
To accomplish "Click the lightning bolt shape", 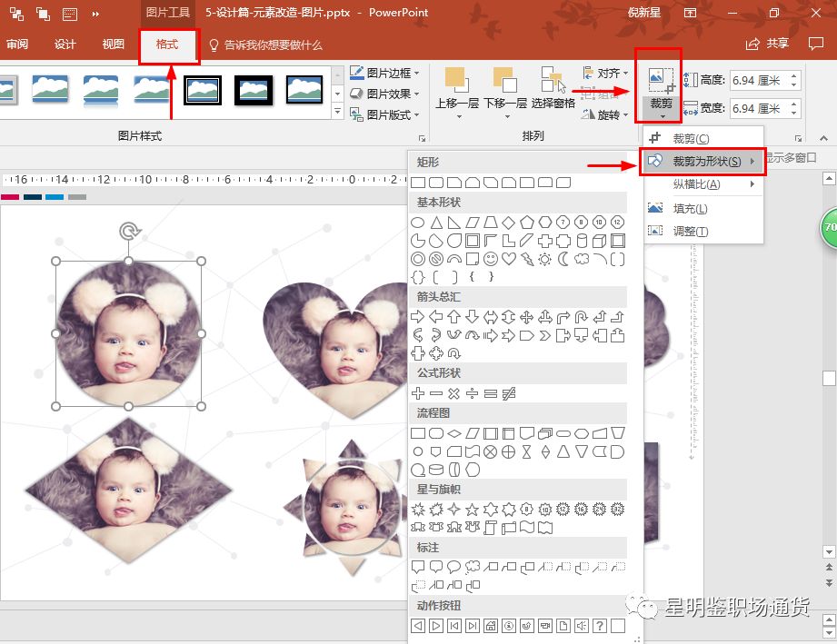I will [527, 260].
